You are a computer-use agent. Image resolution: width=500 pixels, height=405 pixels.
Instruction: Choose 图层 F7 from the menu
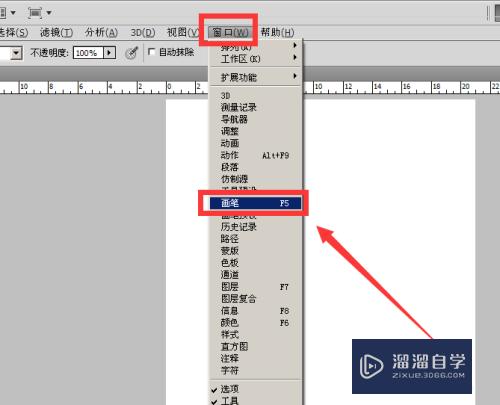click(x=256, y=287)
